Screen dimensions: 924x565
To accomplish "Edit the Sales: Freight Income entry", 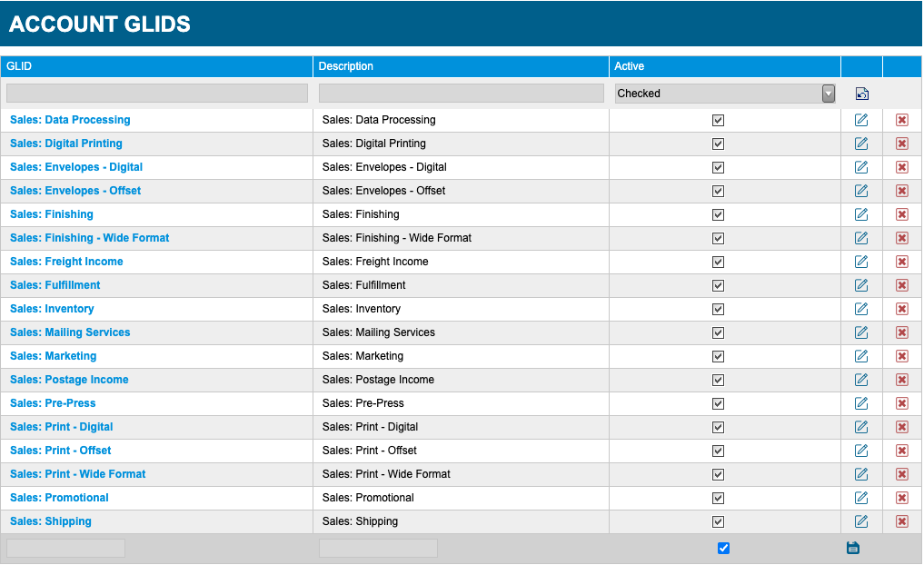I will 861,262.
